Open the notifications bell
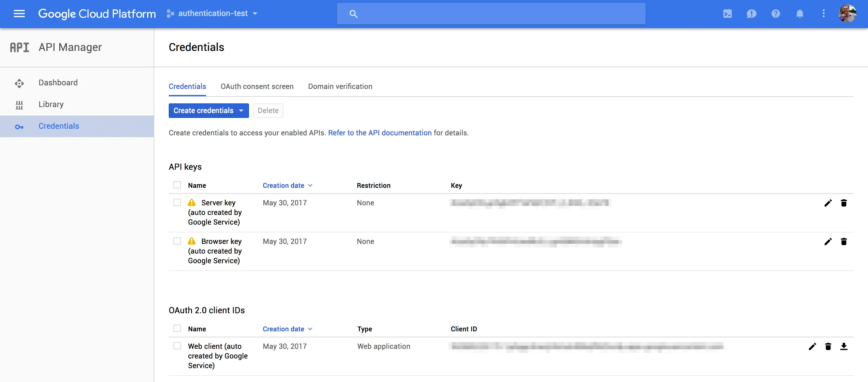Screen dimensions: 868x382 point(800,14)
